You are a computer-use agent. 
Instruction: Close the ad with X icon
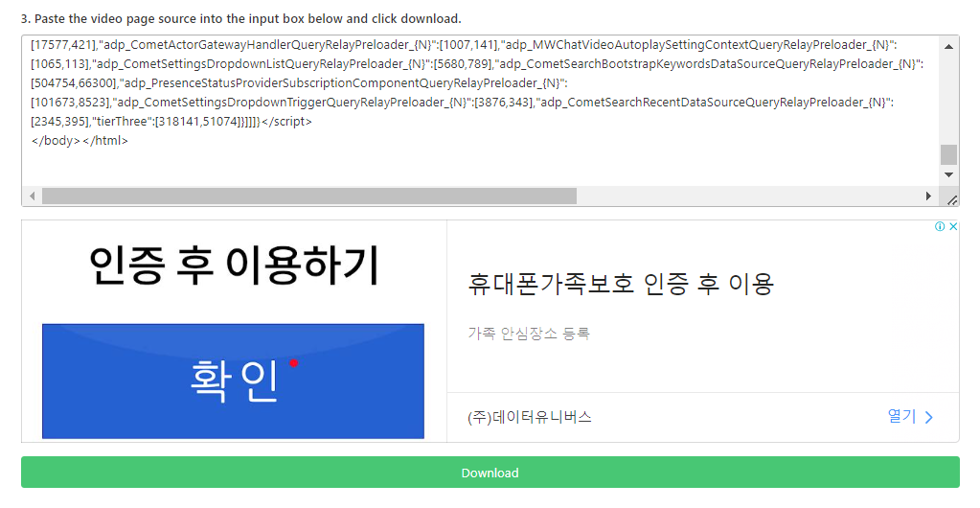pyautogui.click(x=953, y=226)
